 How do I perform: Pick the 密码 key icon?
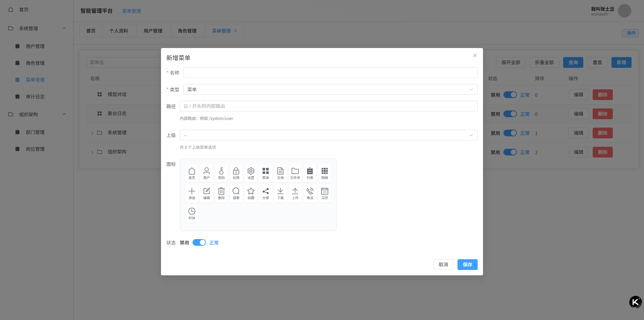tap(221, 173)
